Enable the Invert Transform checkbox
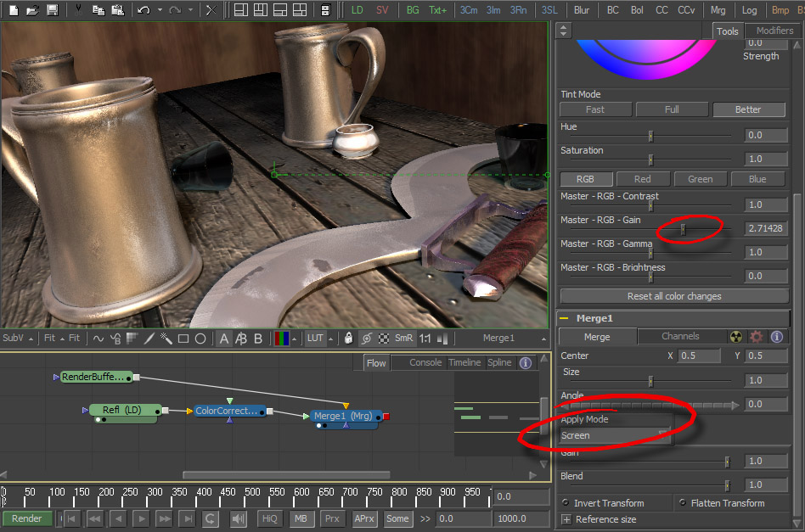Image resolution: width=805 pixels, height=532 pixels. (x=565, y=502)
